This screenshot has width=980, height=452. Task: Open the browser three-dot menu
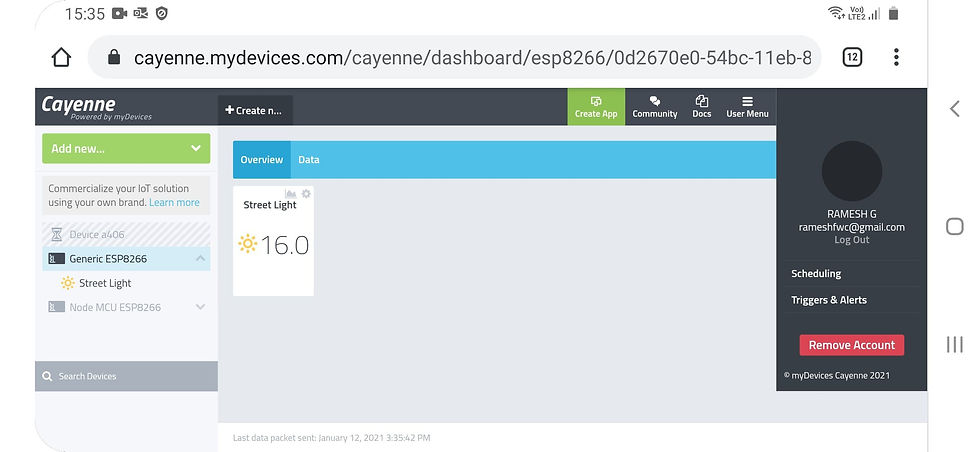(x=896, y=58)
